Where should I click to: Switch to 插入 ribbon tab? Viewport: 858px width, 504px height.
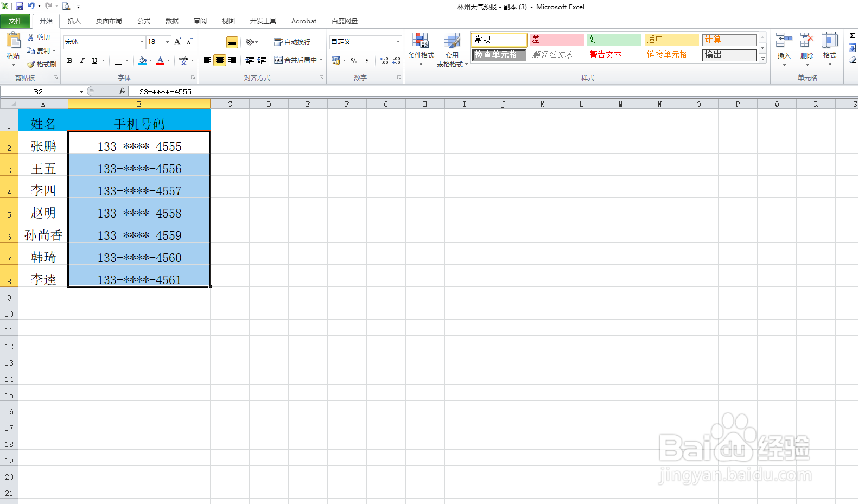[x=74, y=21]
